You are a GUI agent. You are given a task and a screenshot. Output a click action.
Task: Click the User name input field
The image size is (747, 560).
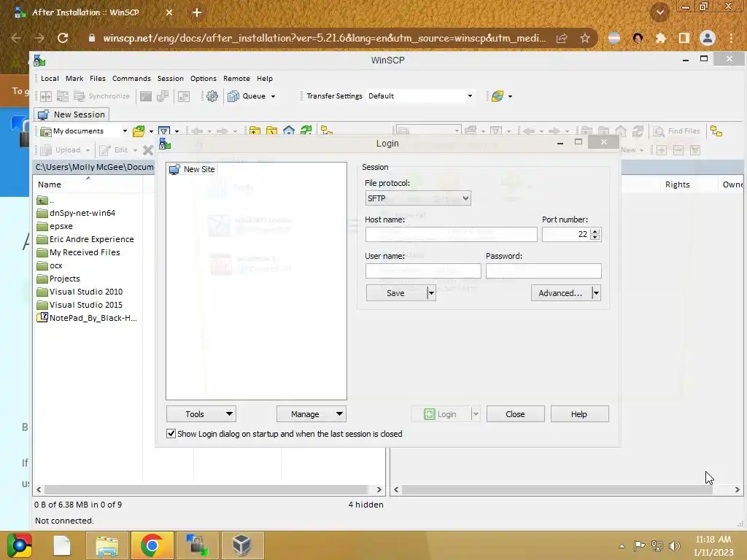coord(423,271)
